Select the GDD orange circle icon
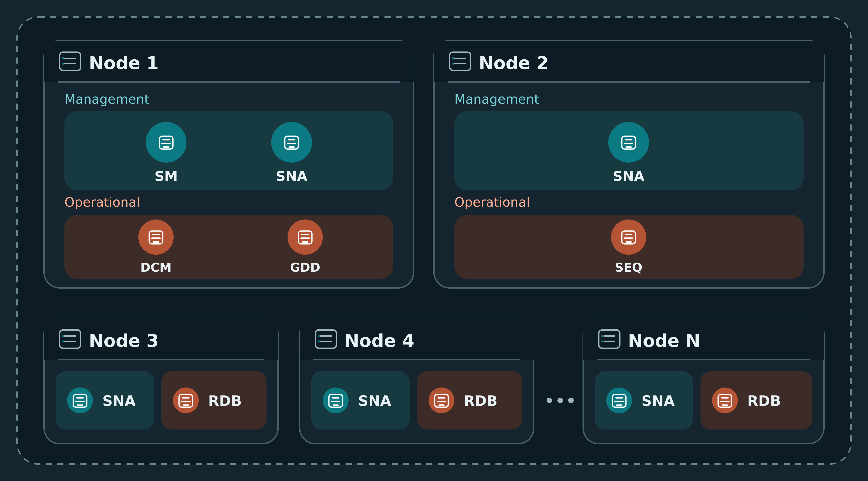The image size is (868, 481). click(305, 237)
